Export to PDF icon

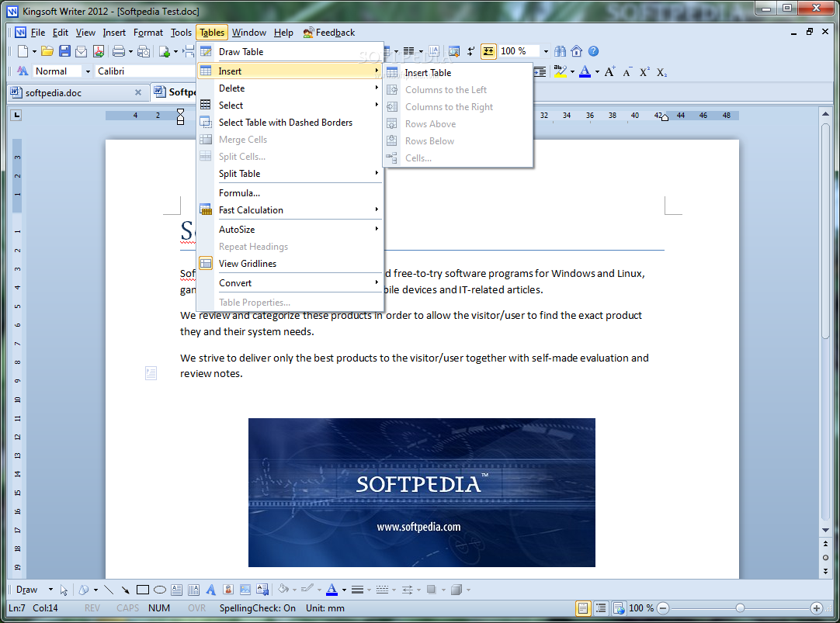(x=99, y=51)
